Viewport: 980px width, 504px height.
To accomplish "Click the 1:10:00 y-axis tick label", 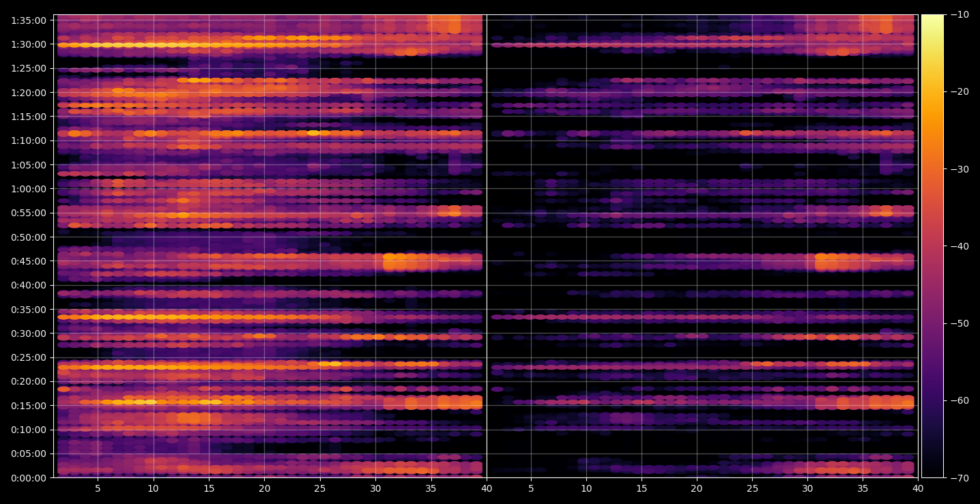I will 28,140.
